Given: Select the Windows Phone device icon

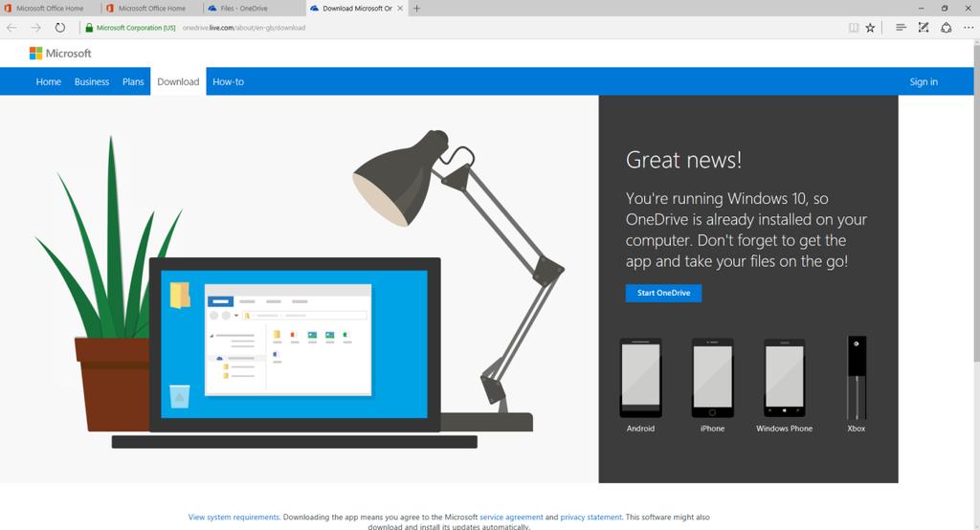Looking at the screenshot, I should click(x=785, y=378).
